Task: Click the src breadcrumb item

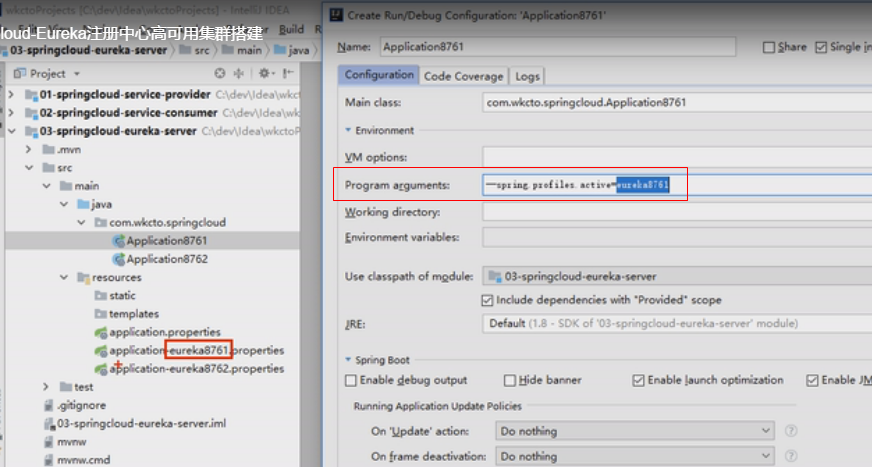Action: (x=195, y=50)
